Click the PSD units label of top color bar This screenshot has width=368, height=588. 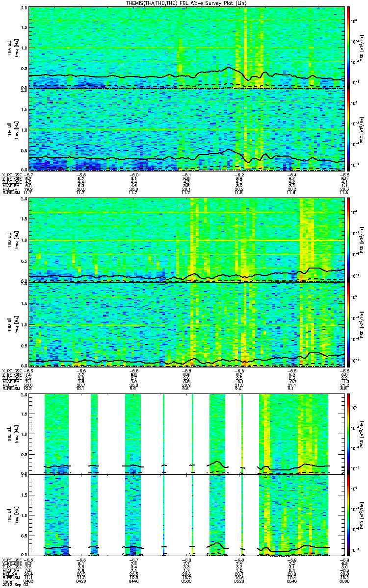362,47
